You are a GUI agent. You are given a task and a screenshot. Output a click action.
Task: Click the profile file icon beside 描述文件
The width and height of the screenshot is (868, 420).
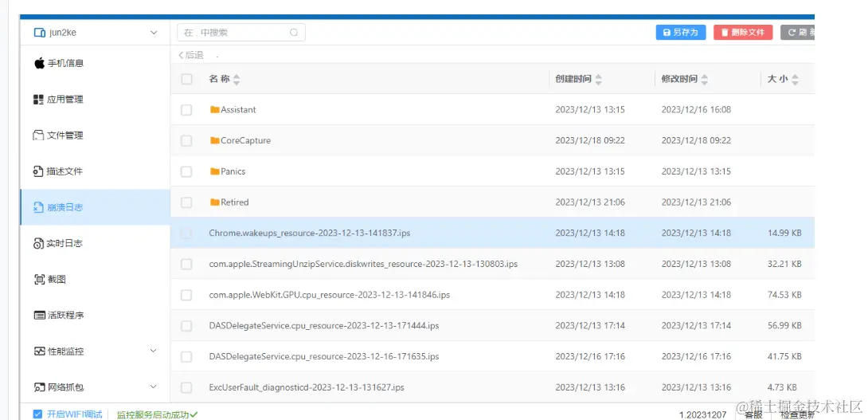coord(39,171)
